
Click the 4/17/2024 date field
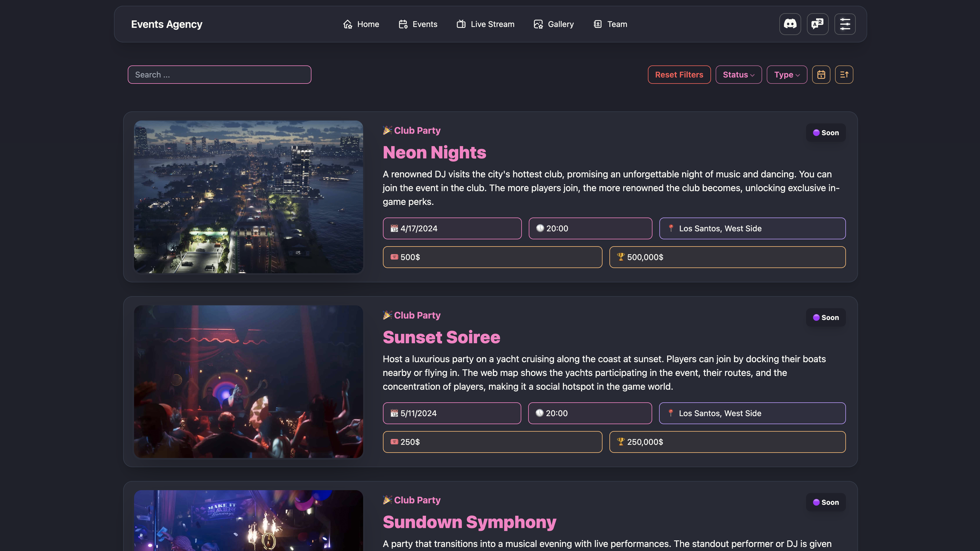[452, 228]
